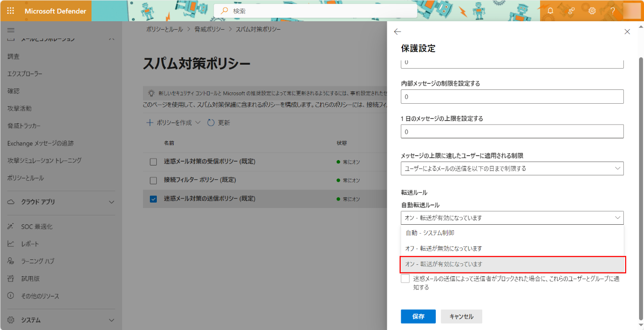
Task: Click the その他のリソース info icon
Action: tap(11, 296)
